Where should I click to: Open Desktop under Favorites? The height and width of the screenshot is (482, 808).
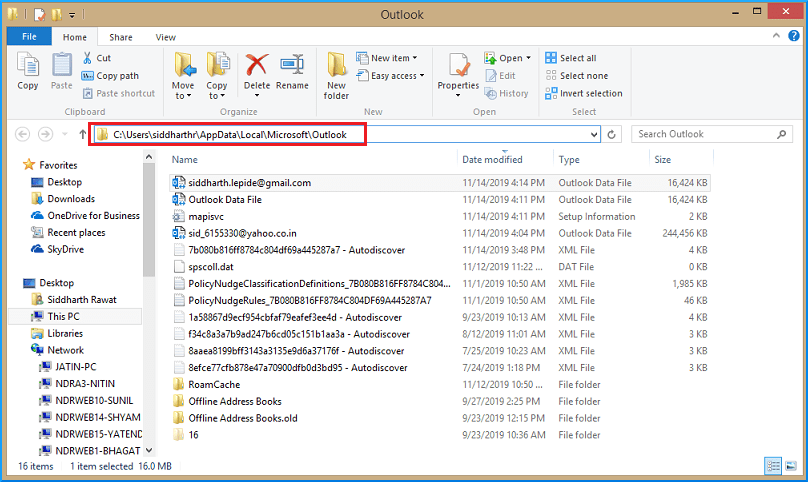point(56,182)
